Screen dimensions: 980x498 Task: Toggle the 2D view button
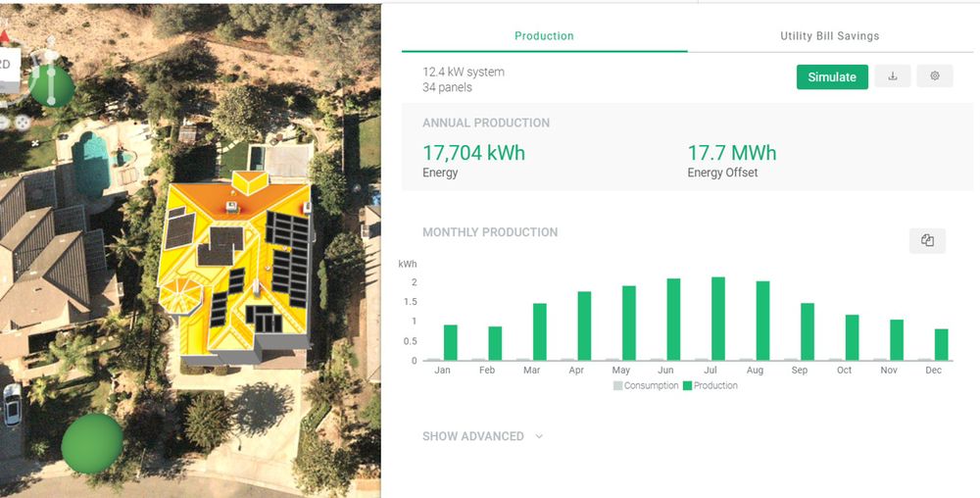(x=6, y=64)
